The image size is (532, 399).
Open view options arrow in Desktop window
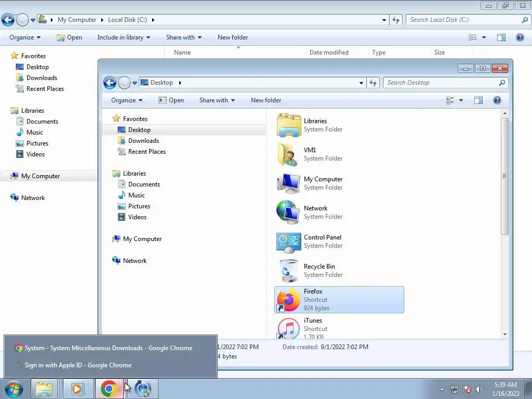pos(461,100)
